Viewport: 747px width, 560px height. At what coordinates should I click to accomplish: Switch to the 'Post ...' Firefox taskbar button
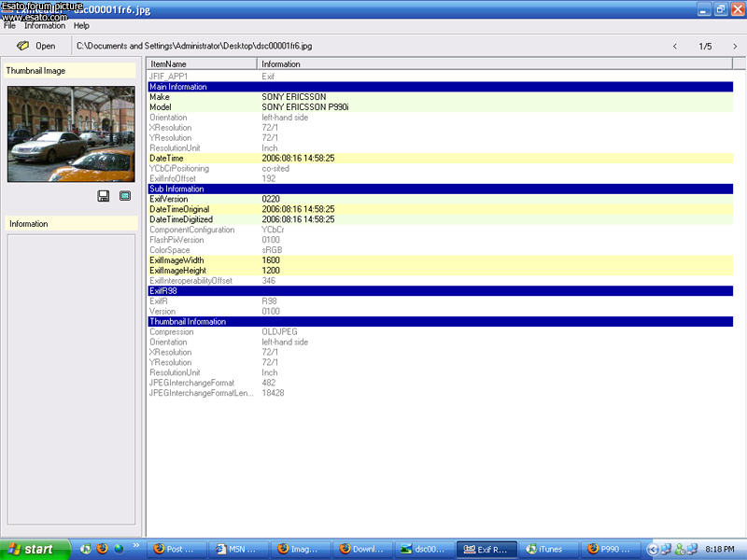(176, 549)
